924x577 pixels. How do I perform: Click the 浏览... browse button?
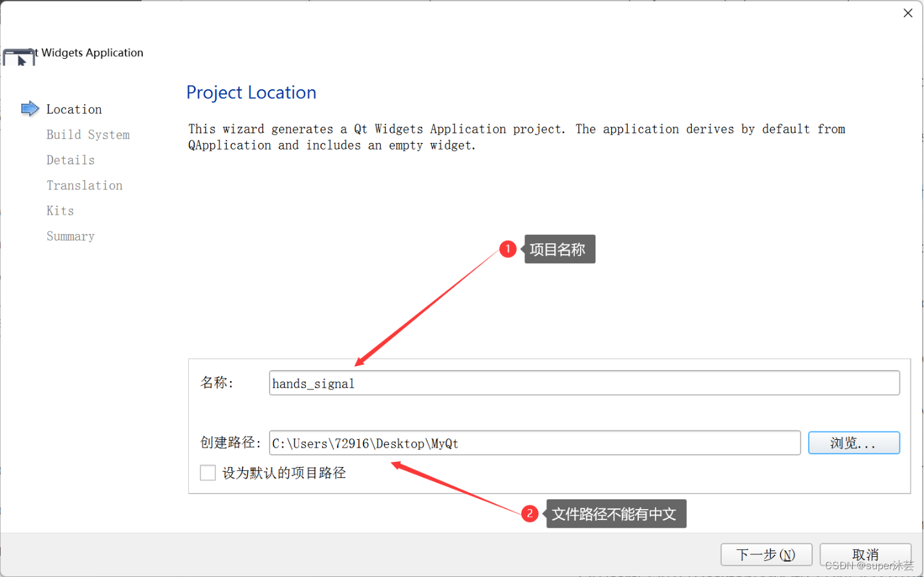[x=854, y=443]
